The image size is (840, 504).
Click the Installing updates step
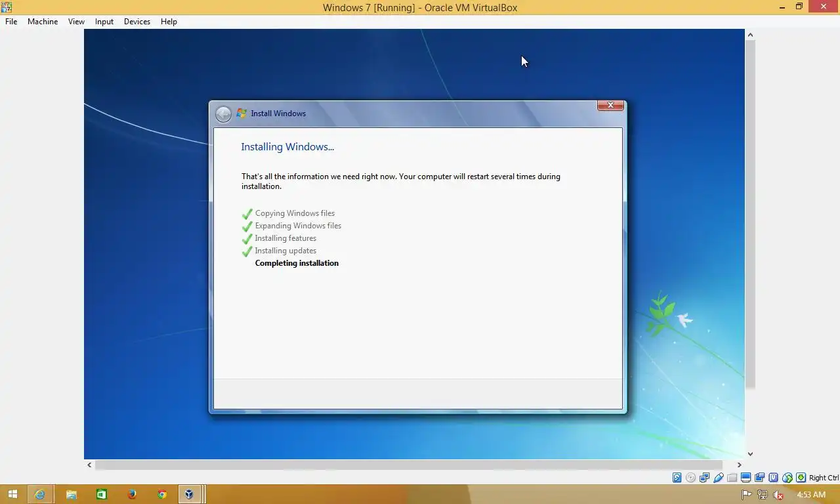click(x=285, y=251)
